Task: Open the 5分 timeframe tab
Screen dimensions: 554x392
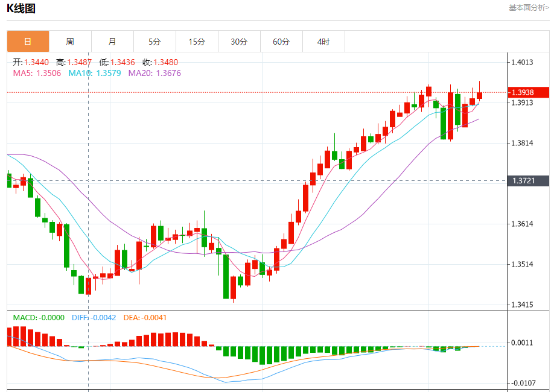Action: point(154,42)
